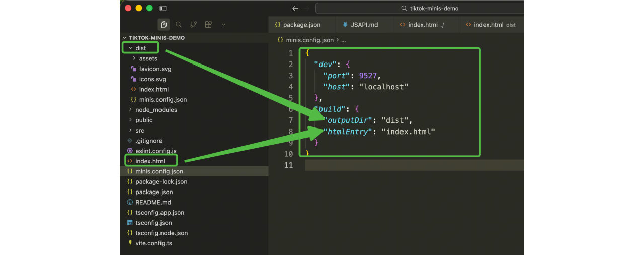The width and height of the screenshot is (644, 255).
Task: Open the Search view icon
Action: [x=179, y=24]
